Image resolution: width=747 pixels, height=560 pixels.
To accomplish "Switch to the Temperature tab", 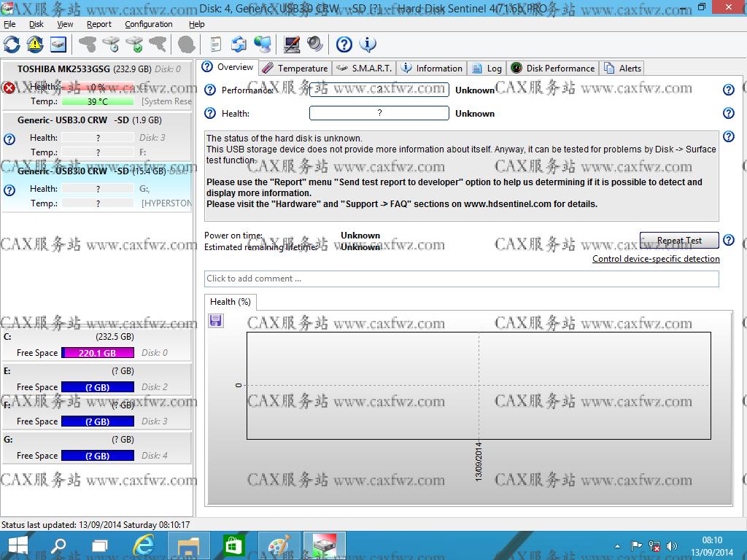I will 295,69.
